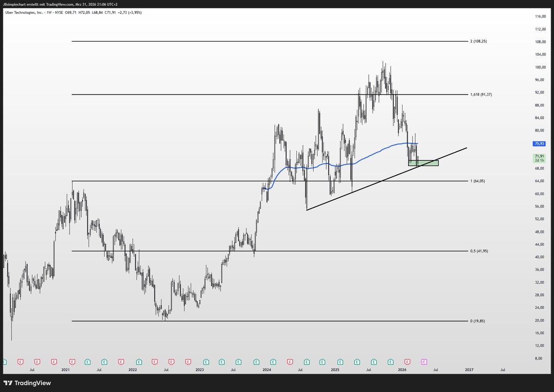Click the 24,00 price scale label

[540, 308]
